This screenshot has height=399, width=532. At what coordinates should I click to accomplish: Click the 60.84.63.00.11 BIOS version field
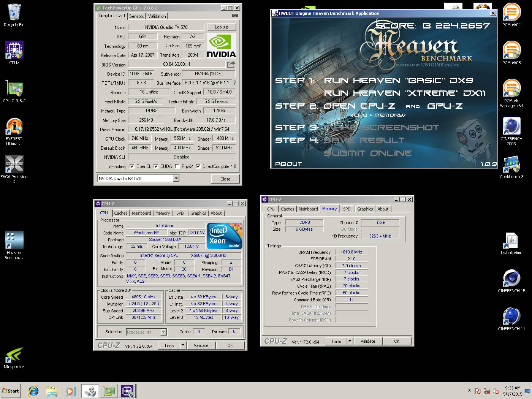point(177,64)
